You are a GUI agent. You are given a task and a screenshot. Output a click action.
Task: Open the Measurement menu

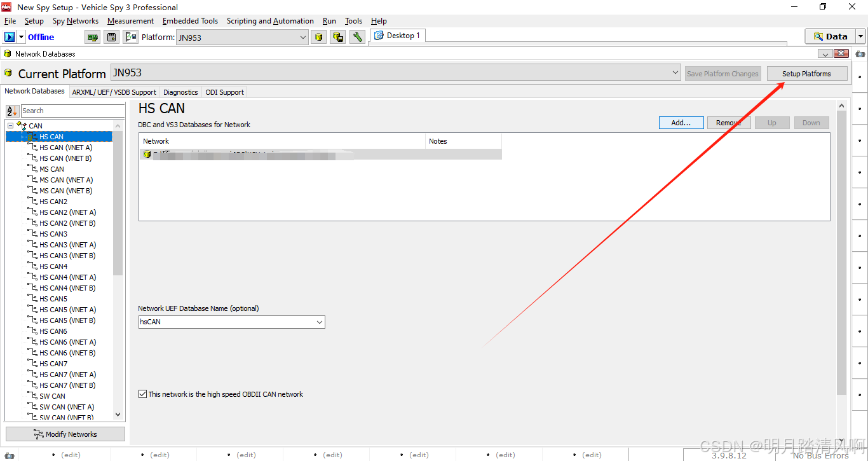pos(130,21)
